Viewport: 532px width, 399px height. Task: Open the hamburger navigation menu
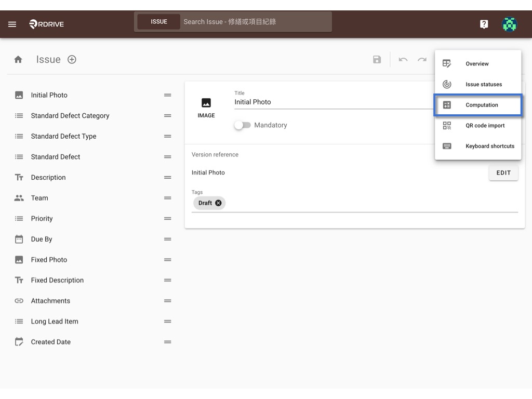[x=12, y=24]
